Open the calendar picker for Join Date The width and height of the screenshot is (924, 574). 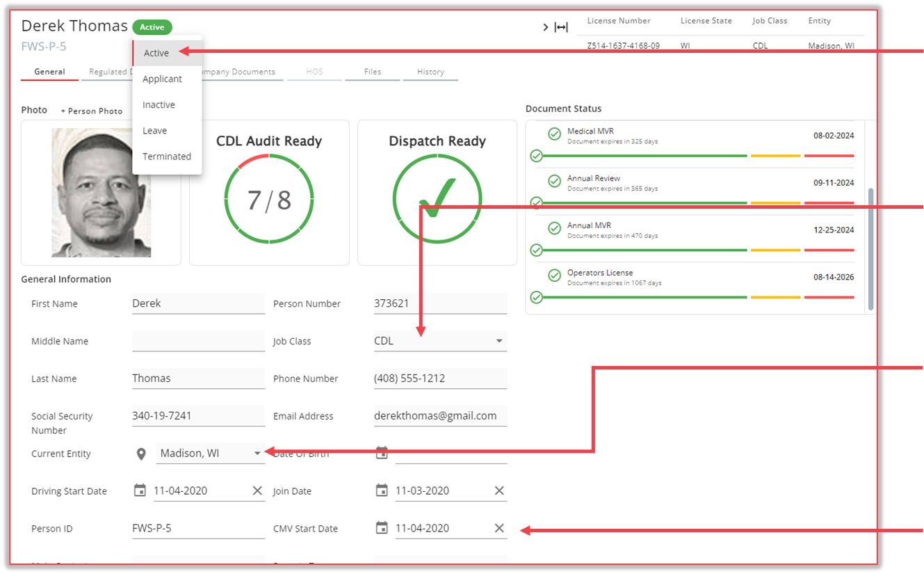tap(382, 490)
